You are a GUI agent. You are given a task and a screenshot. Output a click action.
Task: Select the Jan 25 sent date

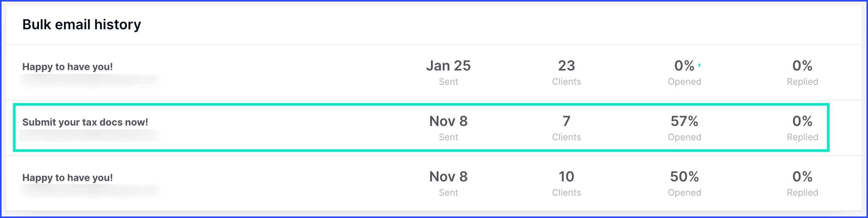click(448, 72)
